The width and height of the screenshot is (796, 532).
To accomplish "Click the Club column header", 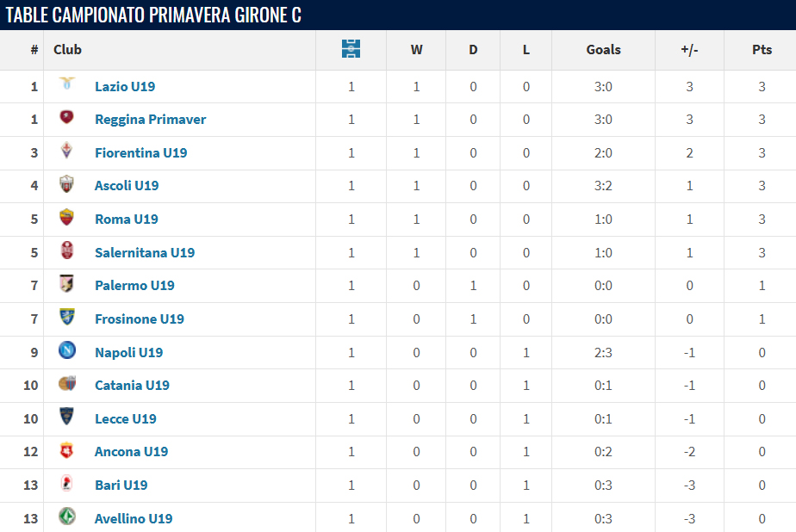I will pos(67,49).
